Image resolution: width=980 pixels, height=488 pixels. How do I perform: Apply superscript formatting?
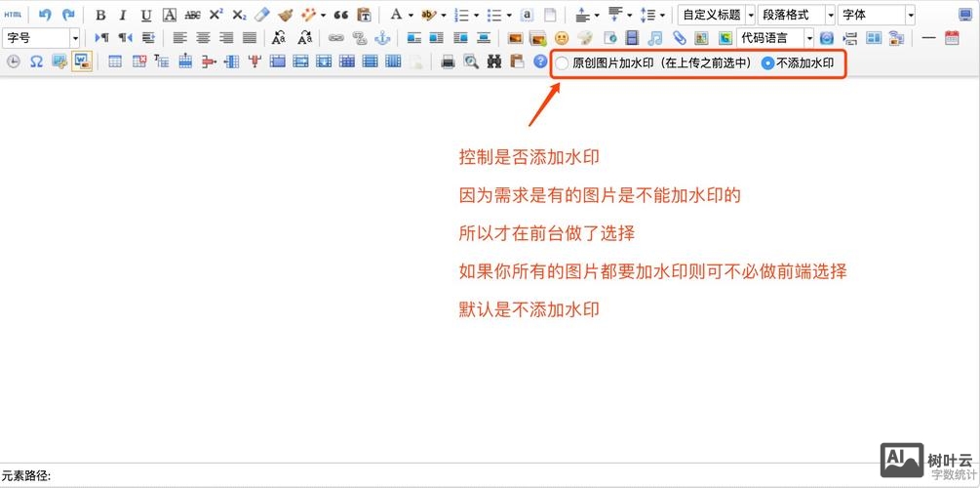pos(216,15)
